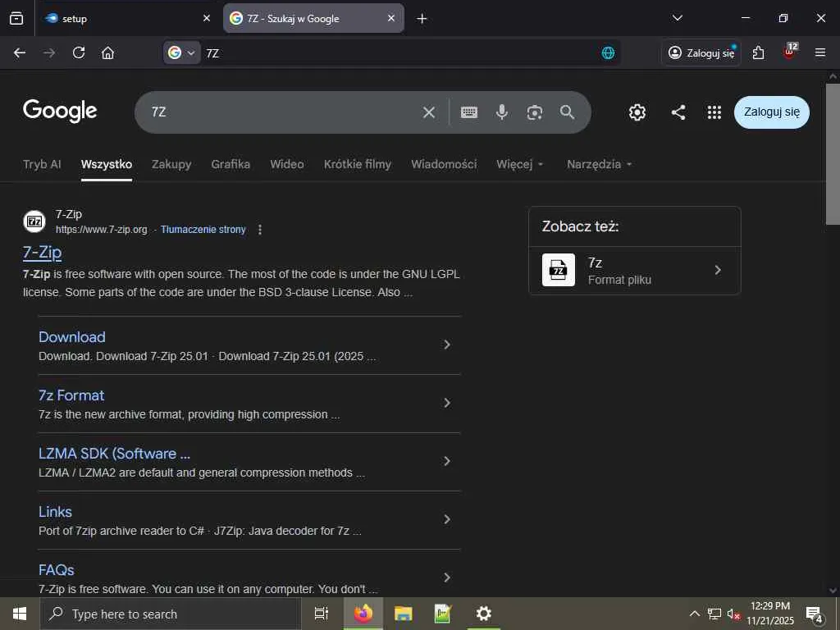Open the 7z Format pliku card
Screen dimensions: 840x630
coord(634,271)
